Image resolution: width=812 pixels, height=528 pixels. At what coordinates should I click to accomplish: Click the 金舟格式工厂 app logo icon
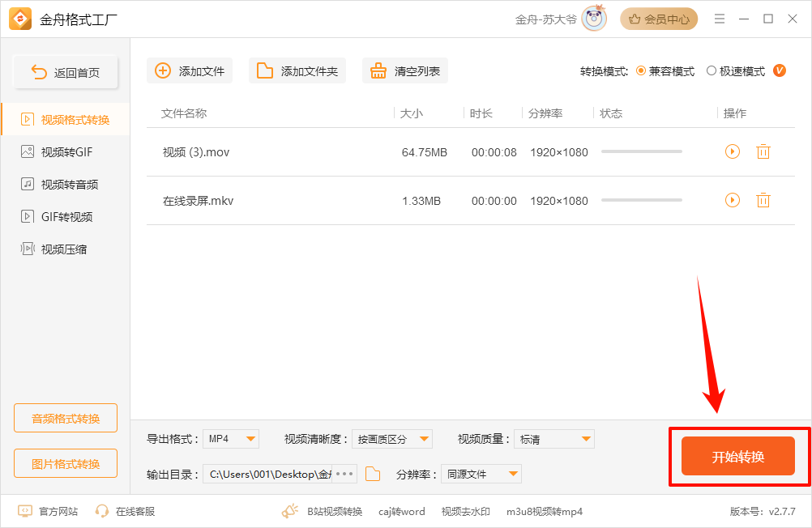click(x=20, y=19)
